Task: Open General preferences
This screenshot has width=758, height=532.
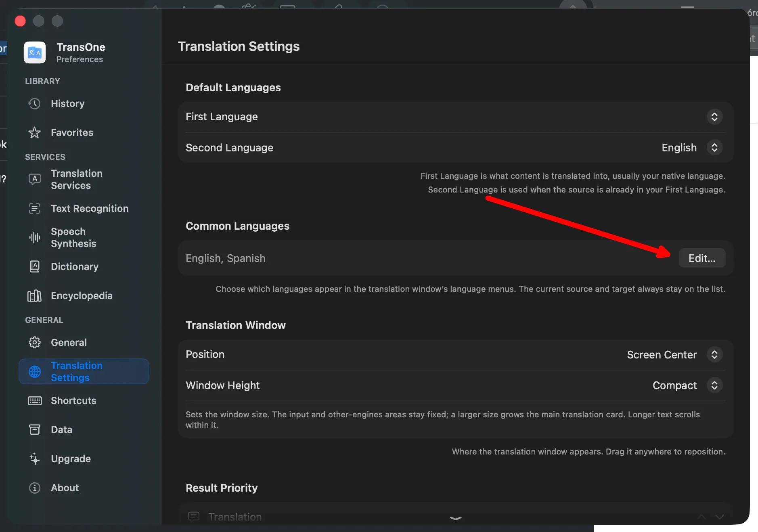Action: coord(84,343)
